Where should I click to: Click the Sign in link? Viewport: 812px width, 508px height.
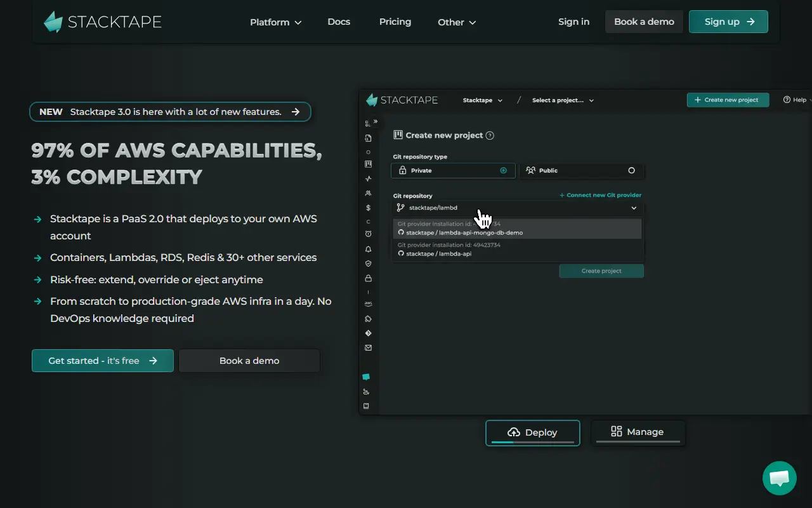click(x=573, y=22)
